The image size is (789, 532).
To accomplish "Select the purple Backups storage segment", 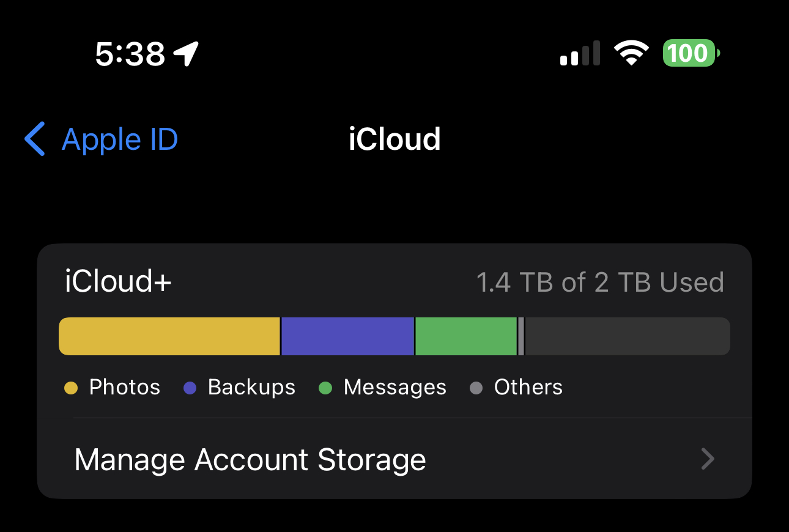I will 347,336.
